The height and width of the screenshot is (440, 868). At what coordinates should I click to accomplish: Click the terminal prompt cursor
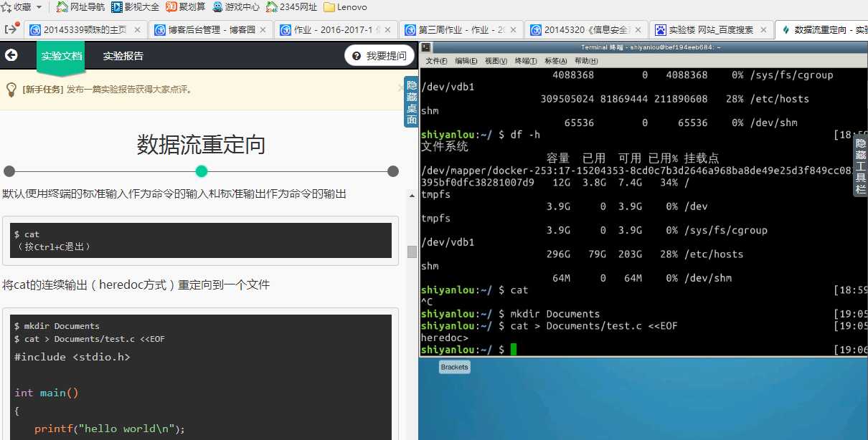(513, 350)
